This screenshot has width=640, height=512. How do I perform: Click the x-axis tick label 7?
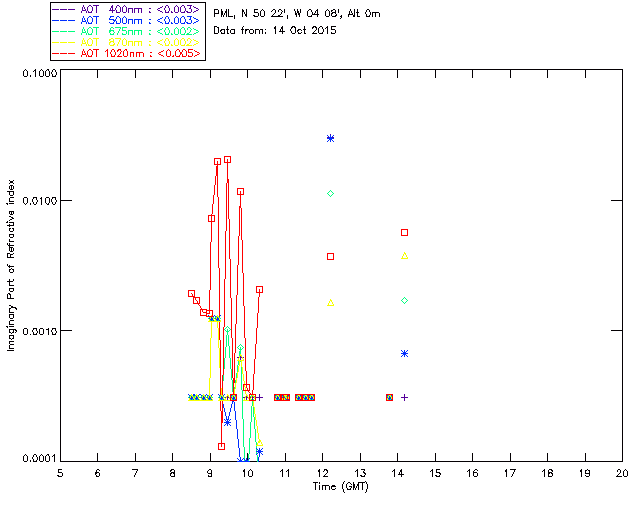[135, 473]
